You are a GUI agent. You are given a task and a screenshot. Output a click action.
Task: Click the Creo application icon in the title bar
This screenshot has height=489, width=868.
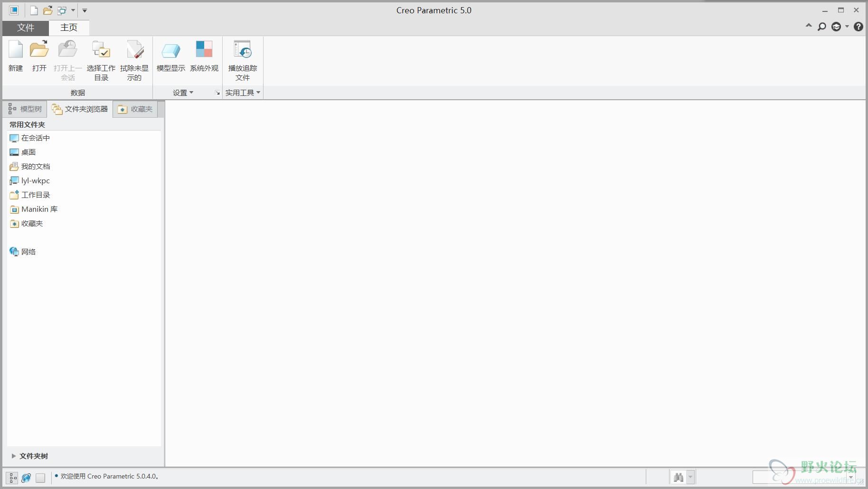pos(14,10)
